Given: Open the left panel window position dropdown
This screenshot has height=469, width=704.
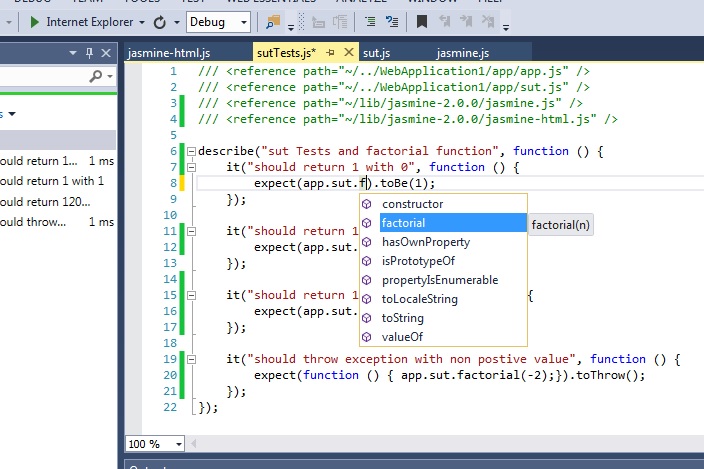Looking at the screenshot, I should click(73, 53).
